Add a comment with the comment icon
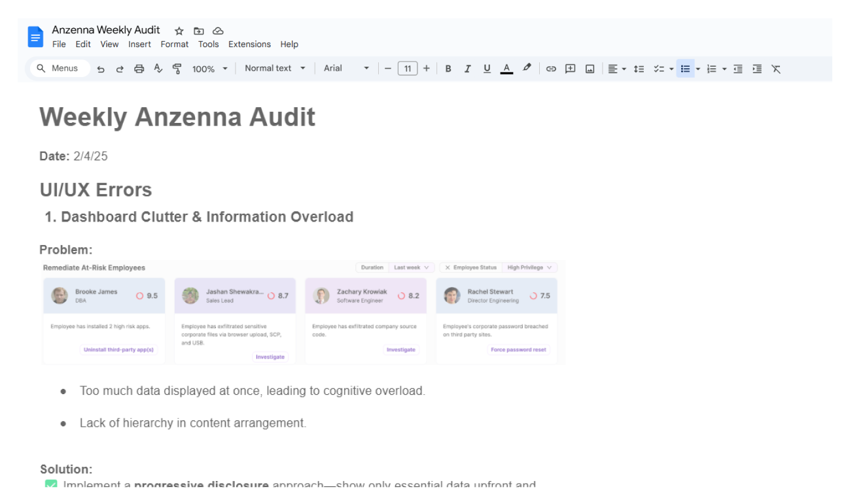Screen dimensions: 848x504 [x=570, y=69]
